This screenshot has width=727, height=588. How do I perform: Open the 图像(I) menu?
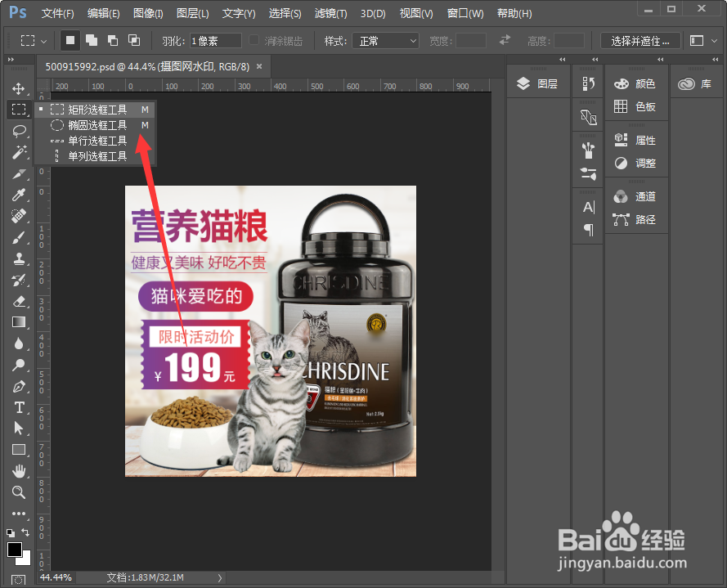click(x=148, y=13)
